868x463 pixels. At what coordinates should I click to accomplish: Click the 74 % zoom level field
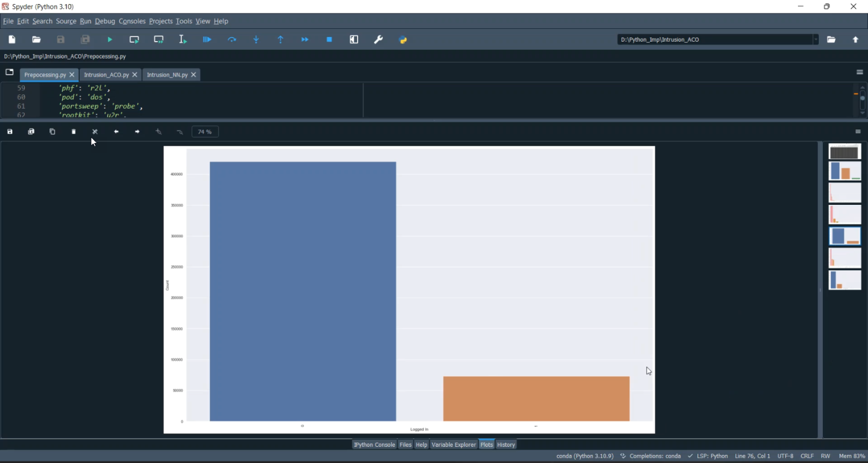205,132
